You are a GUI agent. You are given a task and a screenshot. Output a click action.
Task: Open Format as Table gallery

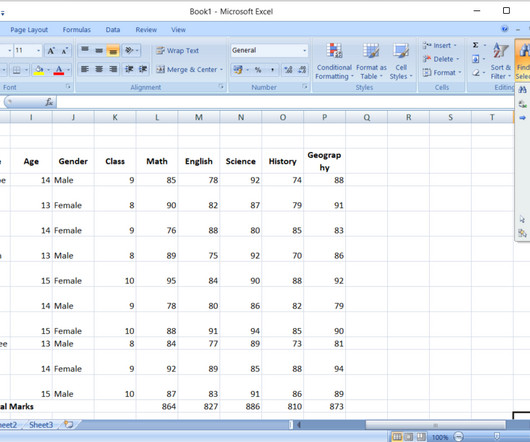pos(371,62)
